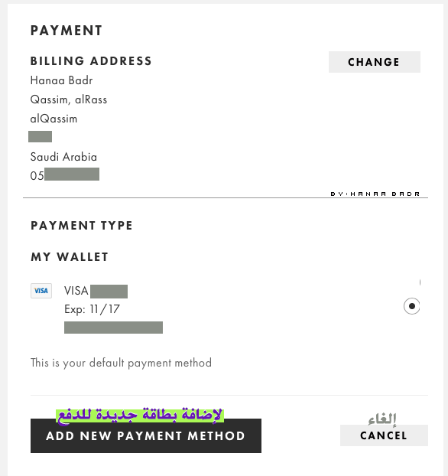448x476 pixels.
Task: Click the default payment method note
Action: pos(121,363)
